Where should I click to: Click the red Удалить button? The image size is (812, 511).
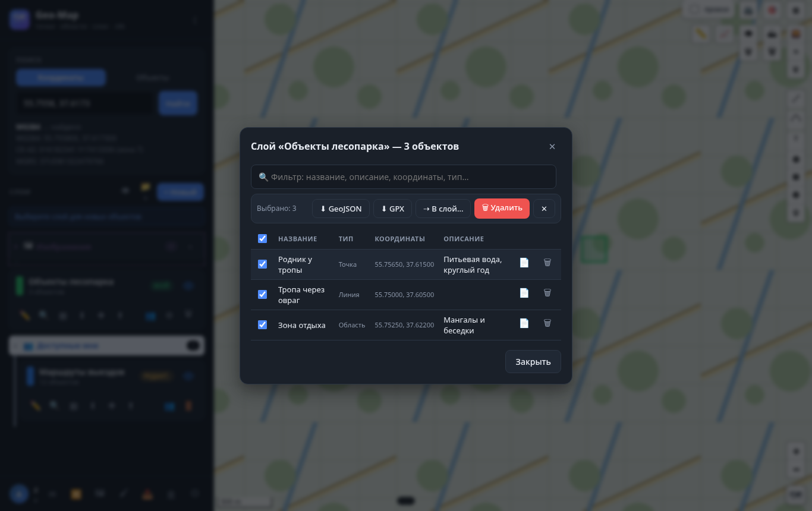(502, 209)
